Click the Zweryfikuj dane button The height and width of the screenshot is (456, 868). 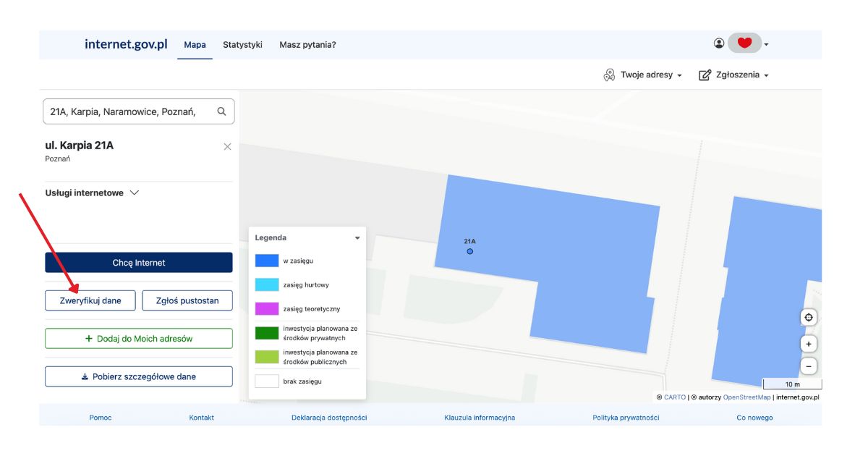[90, 300]
